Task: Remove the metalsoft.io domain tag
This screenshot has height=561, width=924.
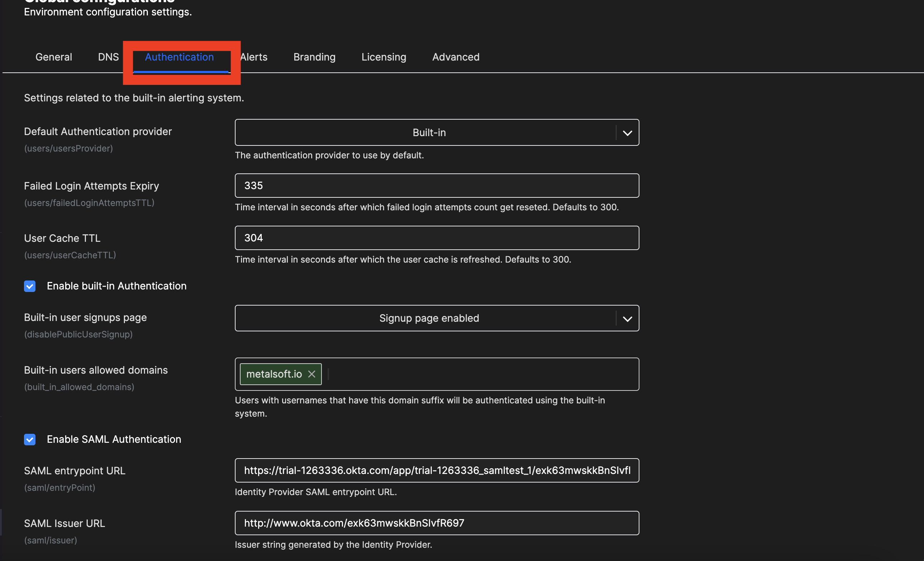Action: [311, 374]
